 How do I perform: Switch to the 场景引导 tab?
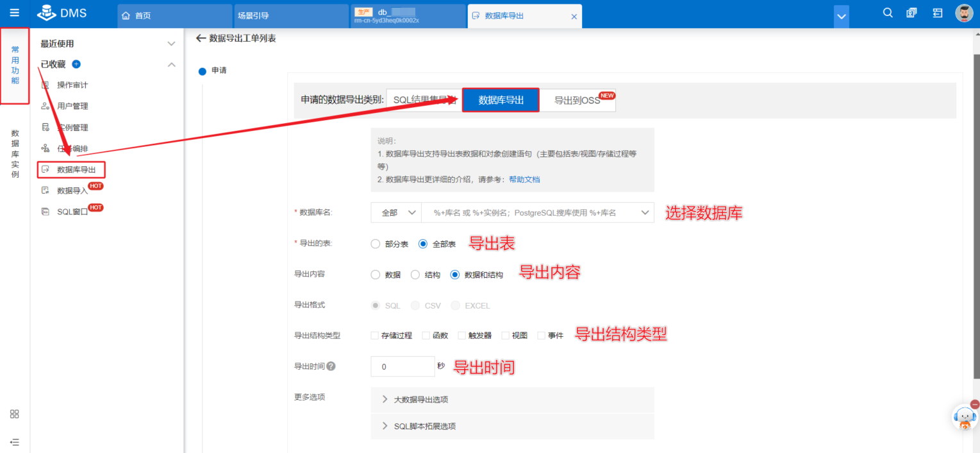[291, 16]
